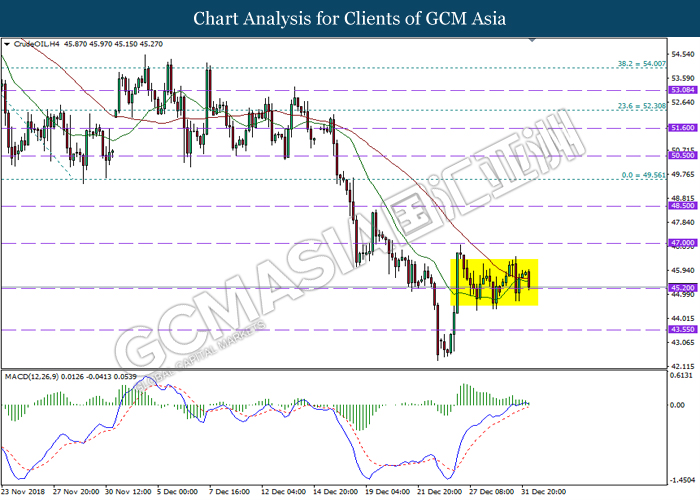Click the 53.084 price level tag
The image size is (700, 500).
click(x=683, y=90)
